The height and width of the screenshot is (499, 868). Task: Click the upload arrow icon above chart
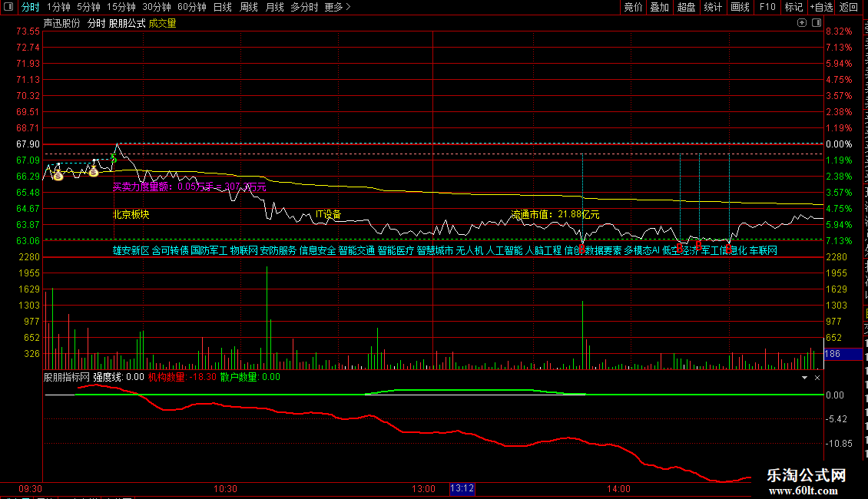[x=802, y=23]
